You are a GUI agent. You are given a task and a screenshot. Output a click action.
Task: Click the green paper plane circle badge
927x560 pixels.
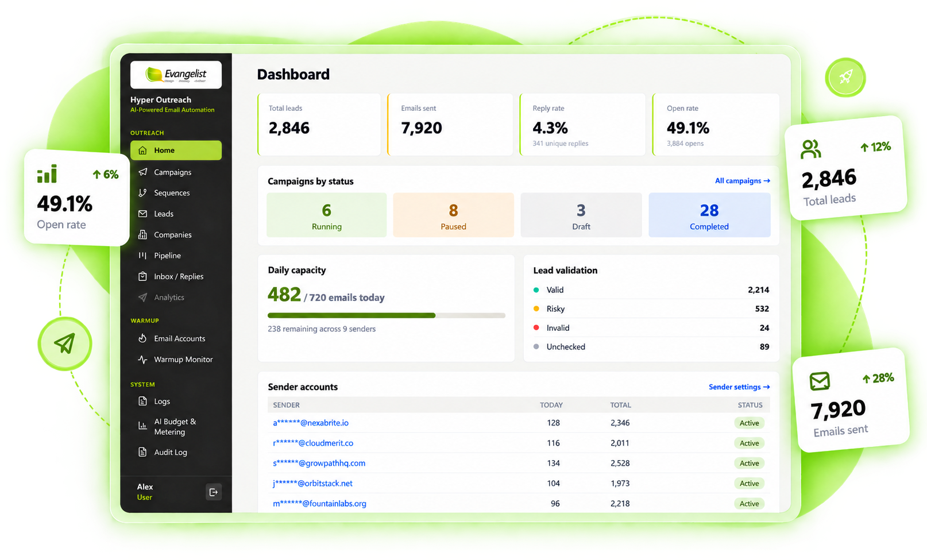64,343
